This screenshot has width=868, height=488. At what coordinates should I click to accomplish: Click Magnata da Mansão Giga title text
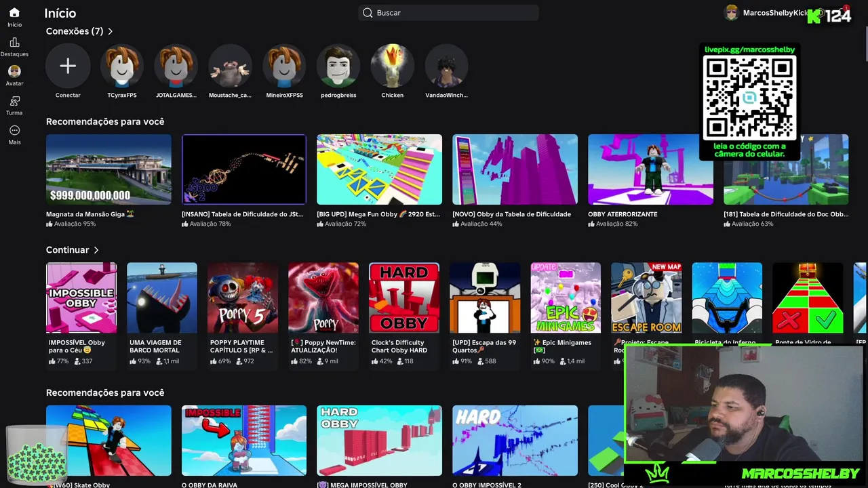pos(90,214)
